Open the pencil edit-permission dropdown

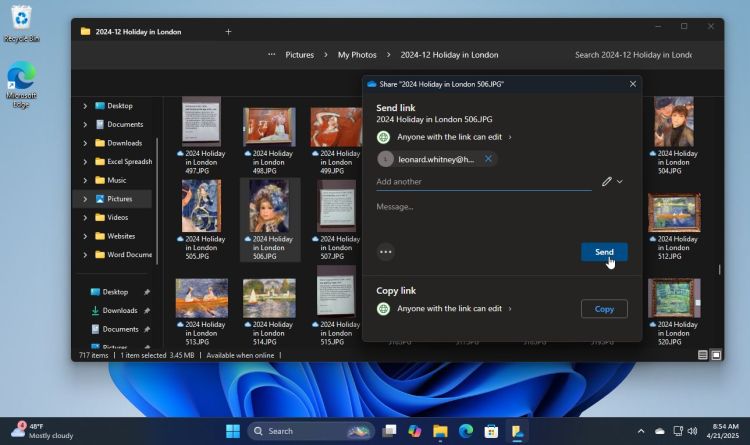(x=612, y=182)
